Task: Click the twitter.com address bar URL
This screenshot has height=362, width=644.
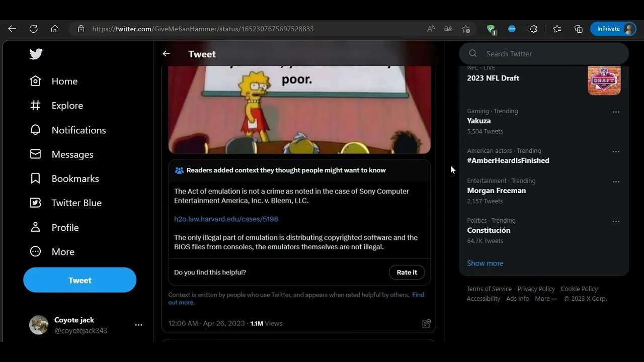Action: click(x=203, y=29)
